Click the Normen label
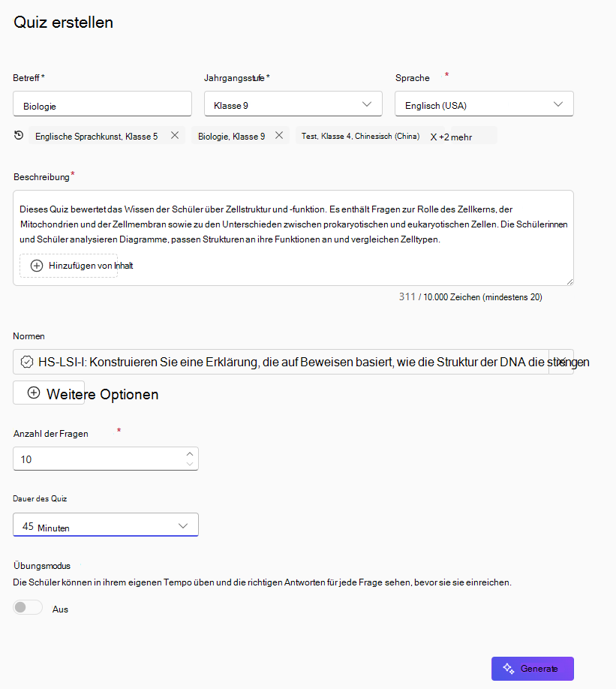 coord(29,336)
